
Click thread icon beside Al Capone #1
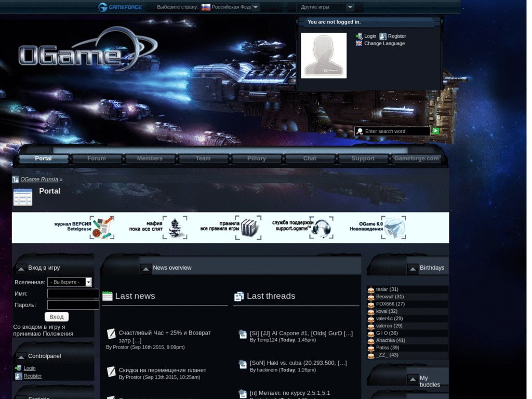coord(243,334)
